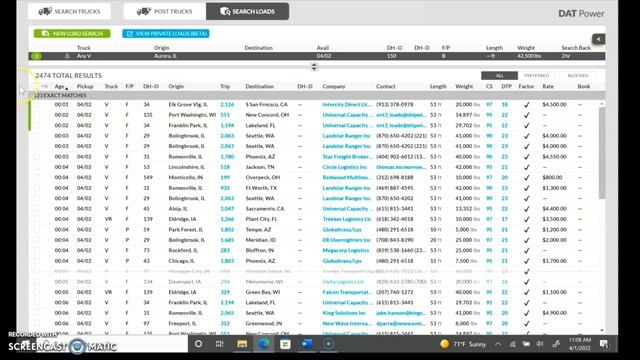Open Megacorp Logistics company link

point(346,251)
